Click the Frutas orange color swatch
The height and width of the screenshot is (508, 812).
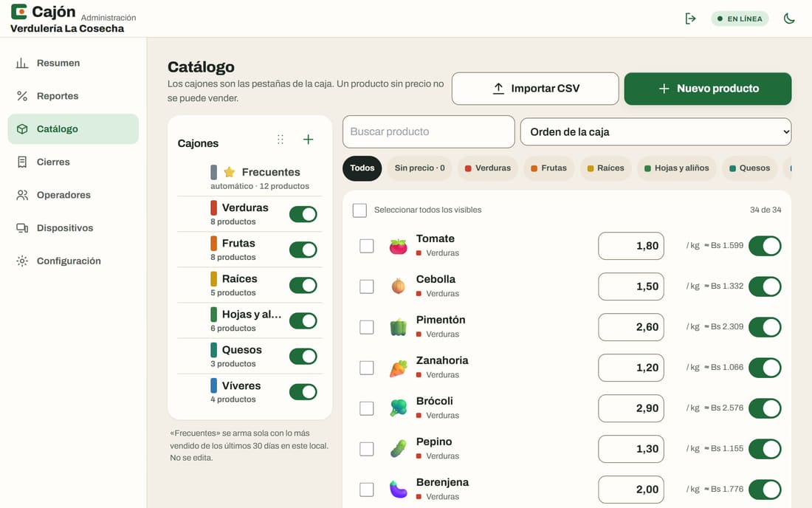[213, 244]
